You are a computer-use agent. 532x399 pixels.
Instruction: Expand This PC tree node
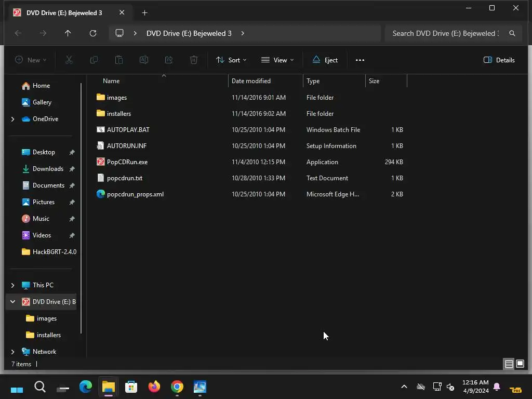(x=13, y=285)
